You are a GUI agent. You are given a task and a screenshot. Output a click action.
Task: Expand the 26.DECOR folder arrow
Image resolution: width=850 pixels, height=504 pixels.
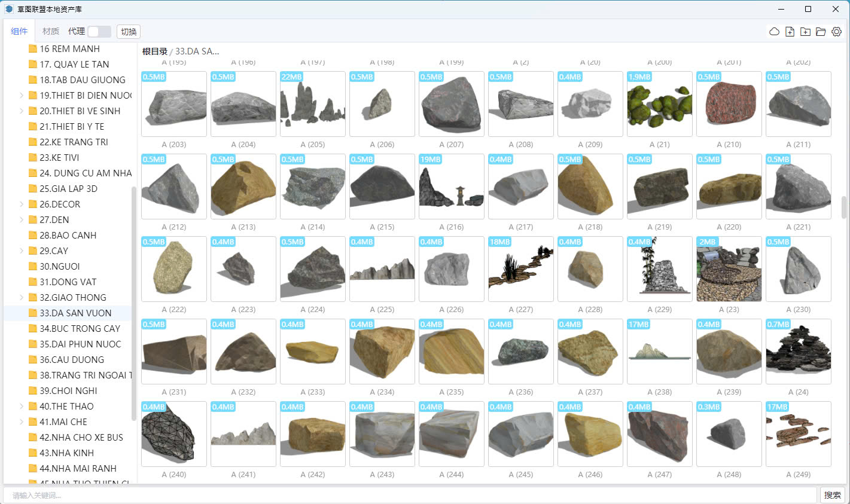coord(22,204)
